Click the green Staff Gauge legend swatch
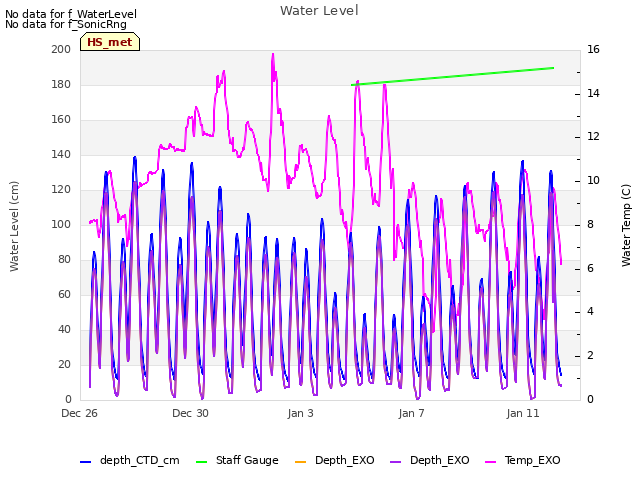The width and height of the screenshot is (640, 480). (201, 462)
